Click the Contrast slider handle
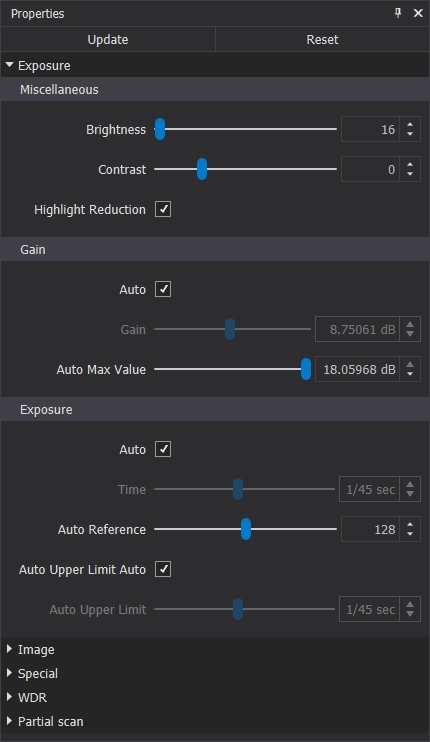Viewport: 430px width, 742px height. click(202, 169)
